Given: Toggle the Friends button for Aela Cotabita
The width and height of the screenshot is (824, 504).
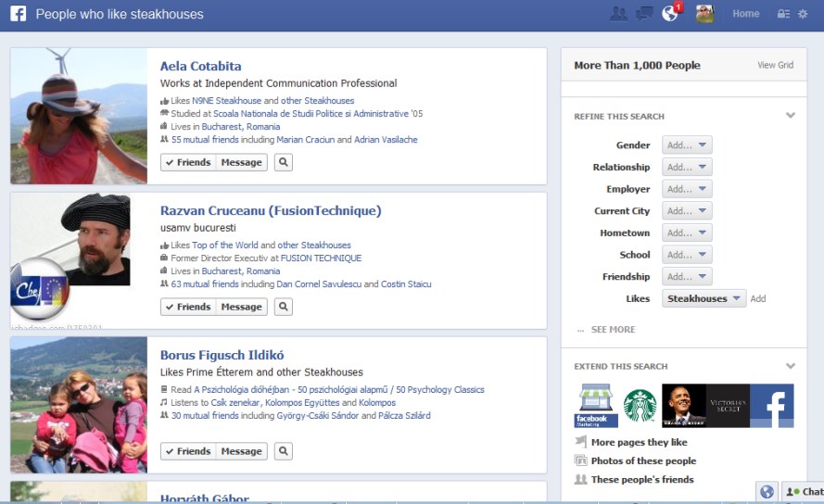Looking at the screenshot, I should click(188, 162).
